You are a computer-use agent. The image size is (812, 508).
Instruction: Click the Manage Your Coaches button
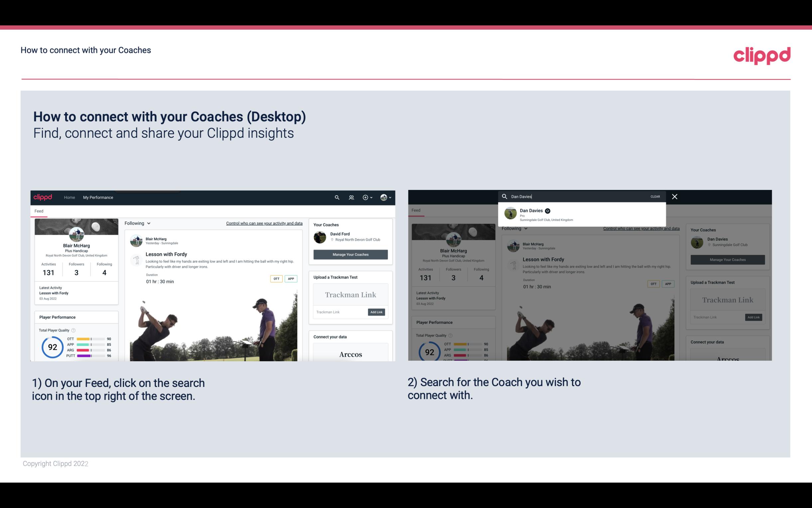(x=350, y=254)
